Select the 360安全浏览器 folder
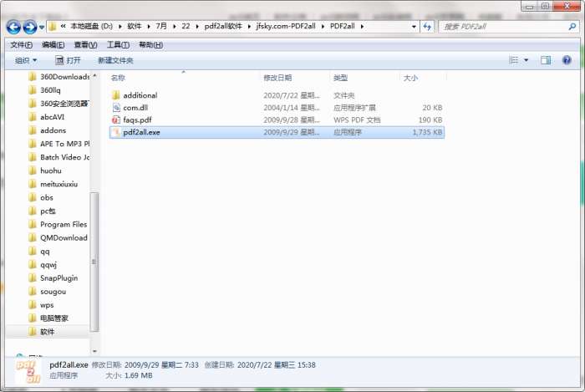The width and height of the screenshot is (585, 392). [x=59, y=104]
